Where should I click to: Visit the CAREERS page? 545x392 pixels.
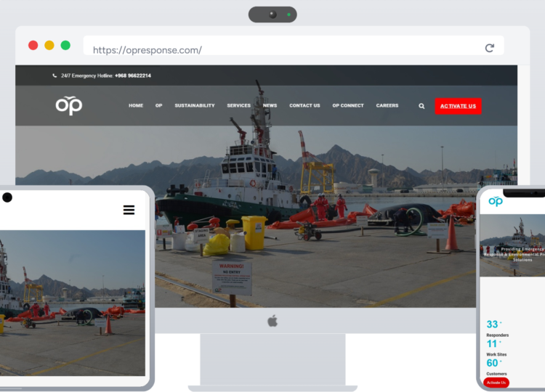pos(387,106)
